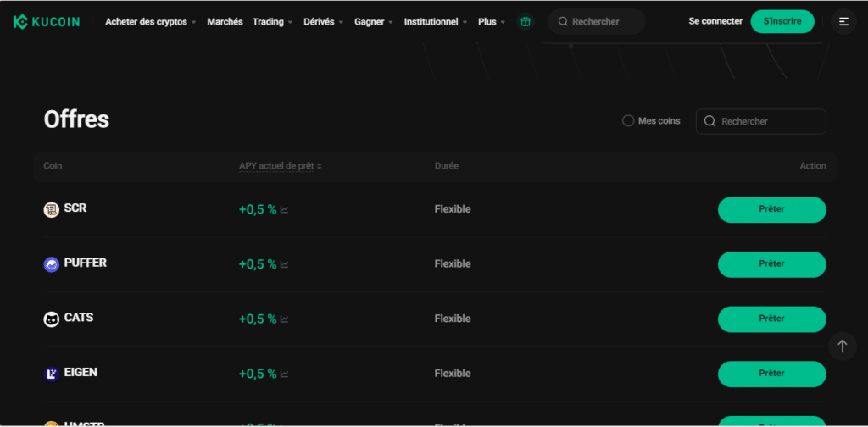Click Flexible duration in SCR row
The width and height of the screenshot is (868, 427).
tap(453, 209)
